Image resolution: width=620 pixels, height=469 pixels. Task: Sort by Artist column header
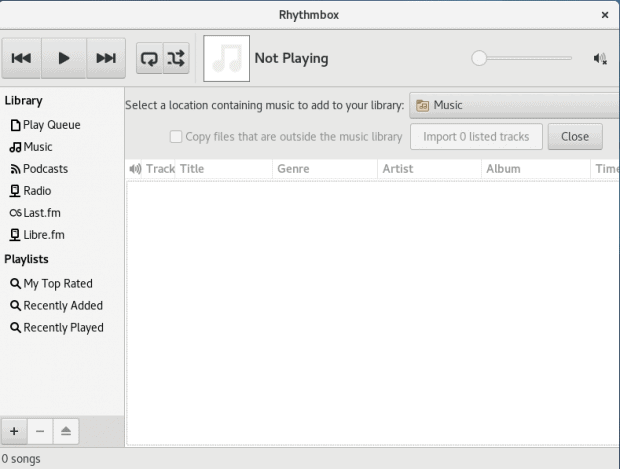(430, 169)
